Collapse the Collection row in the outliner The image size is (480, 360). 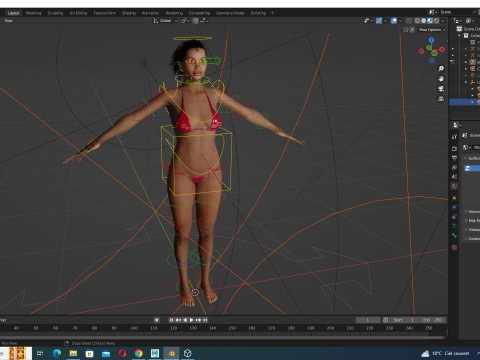pyautogui.click(x=459, y=35)
